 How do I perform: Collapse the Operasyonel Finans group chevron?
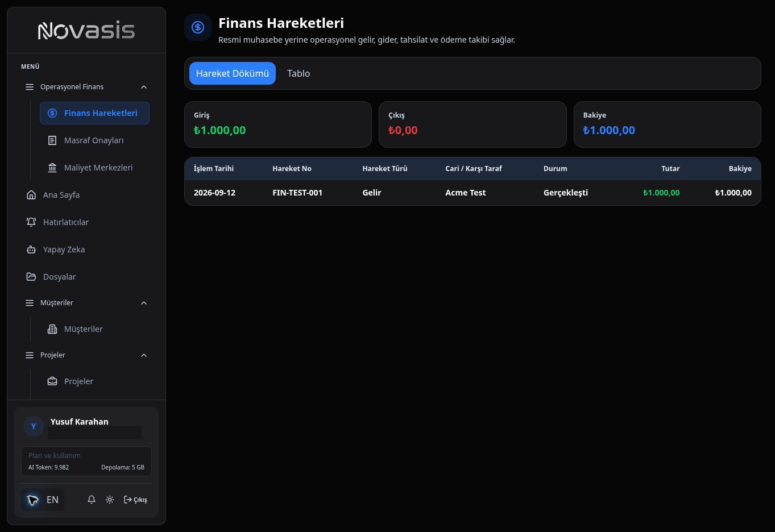pyautogui.click(x=144, y=87)
